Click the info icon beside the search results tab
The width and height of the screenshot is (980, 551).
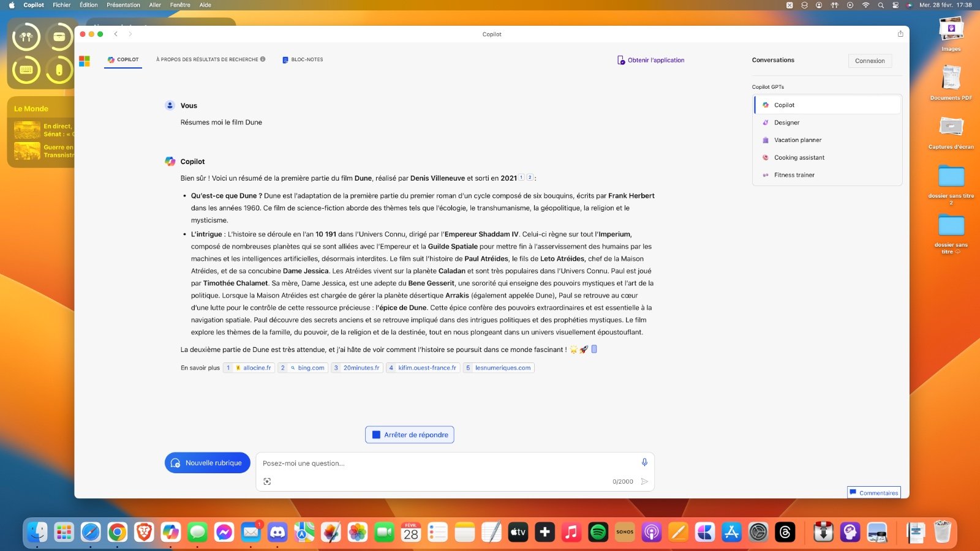pyautogui.click(x=263, y=59)
